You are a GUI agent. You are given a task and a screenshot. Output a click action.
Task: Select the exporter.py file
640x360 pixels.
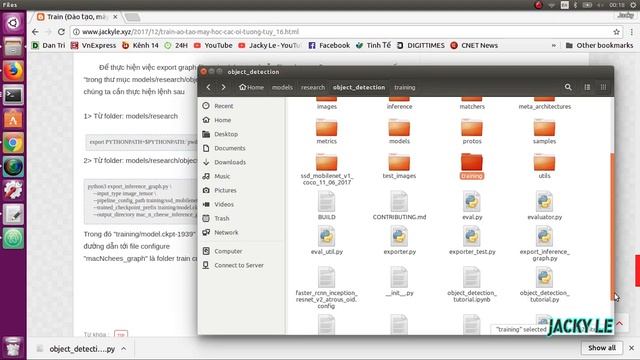(399, 240)
